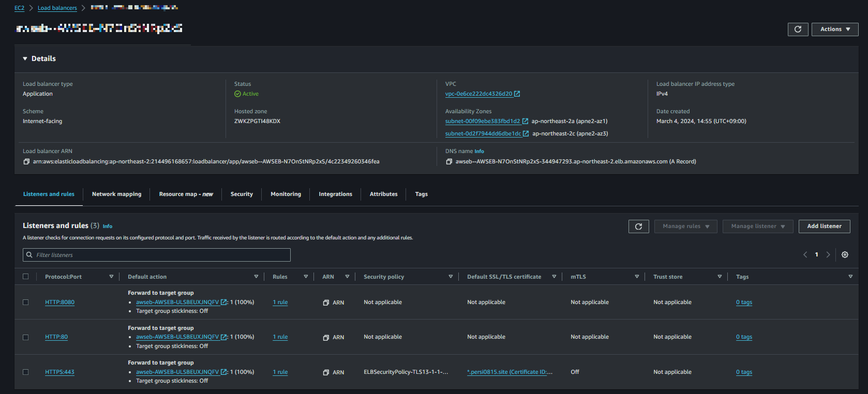Viewport: 868px width, 394px height.
Task: Open external link icon in HTTPS:443 target group
Action: (223, 372)
